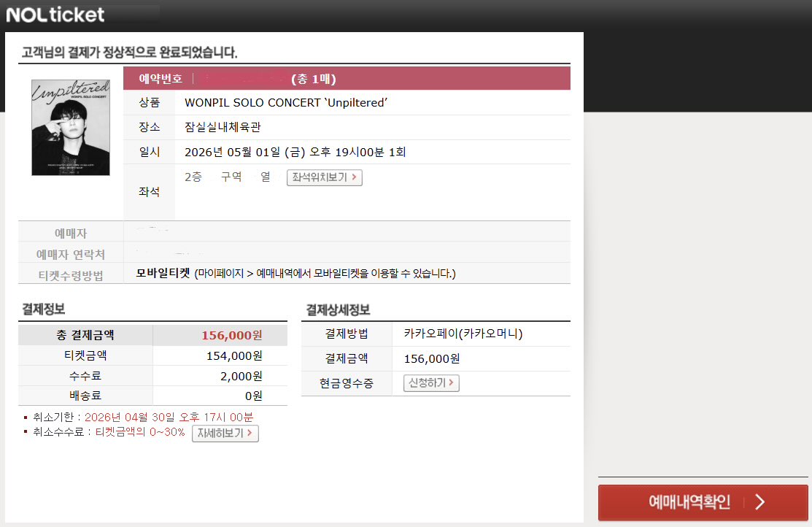The height and width of the screenshot is (527, 812).
Task: Click the 티켓수령방법 label
Action: click(x=71, y=275)
